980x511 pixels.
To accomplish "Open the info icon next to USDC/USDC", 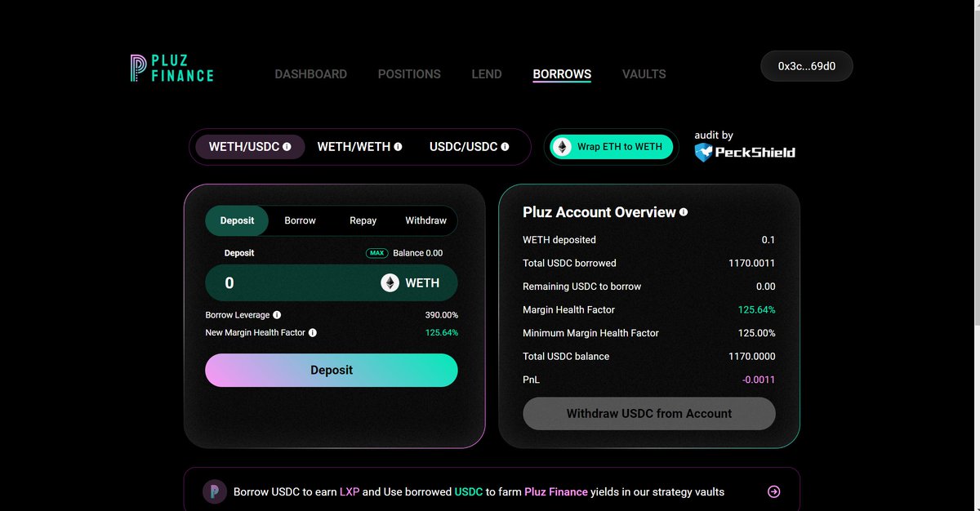I will [x=505, y=147].
